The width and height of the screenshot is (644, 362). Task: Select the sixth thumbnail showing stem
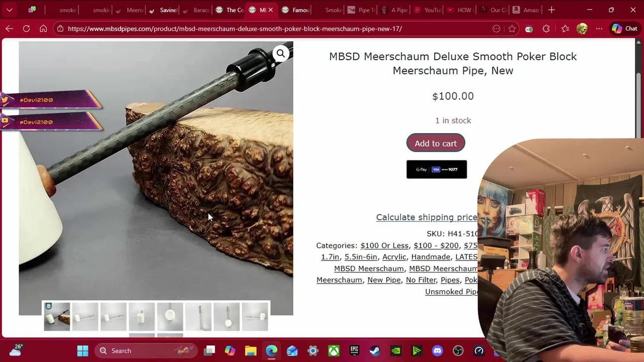pyautogui.click(x=198, y=317)
